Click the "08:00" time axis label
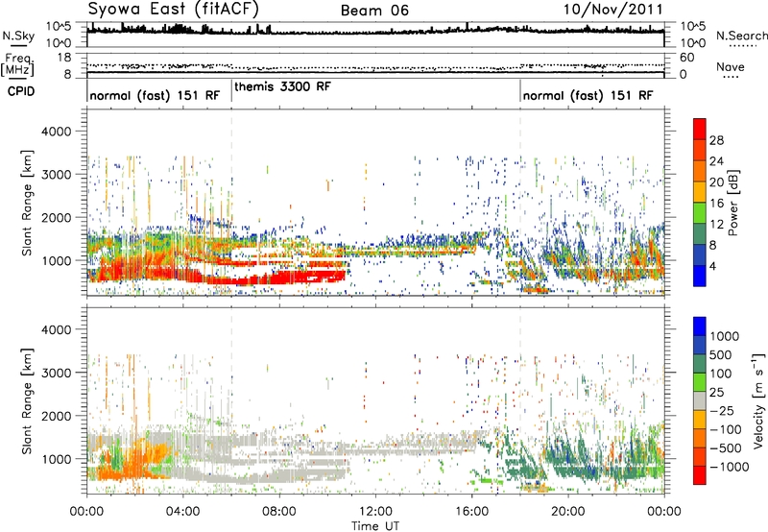The image size is (768, 532). 278,512
